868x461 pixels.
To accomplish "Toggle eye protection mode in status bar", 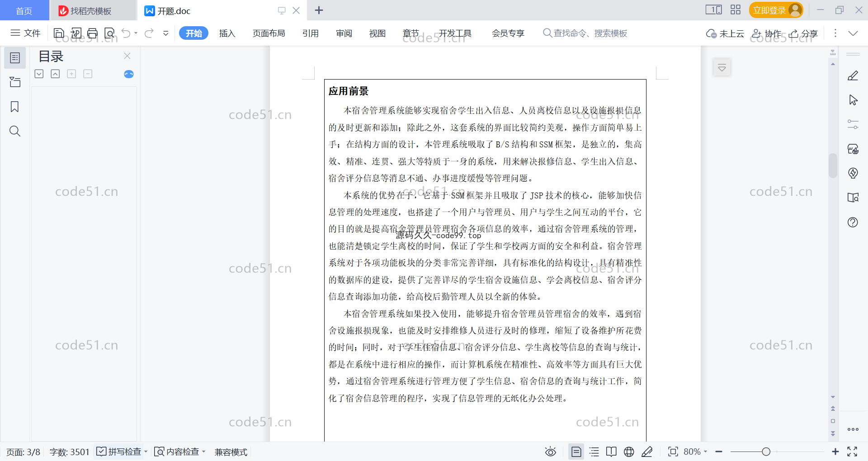I will point(551,452).
